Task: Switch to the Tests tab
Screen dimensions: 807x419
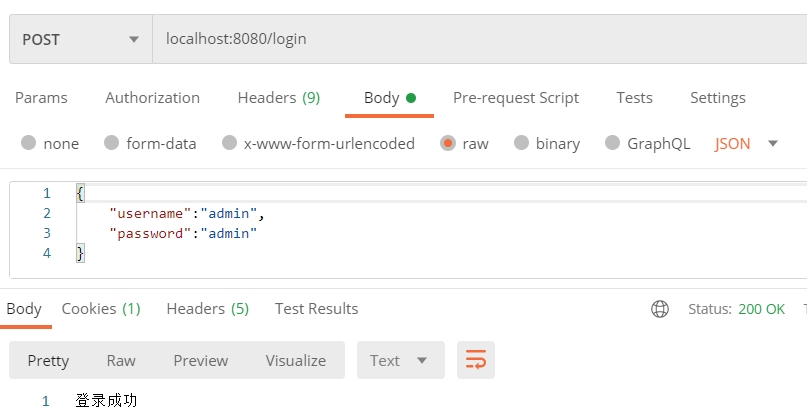Action: pyautogui.click(x=635, y=98)
